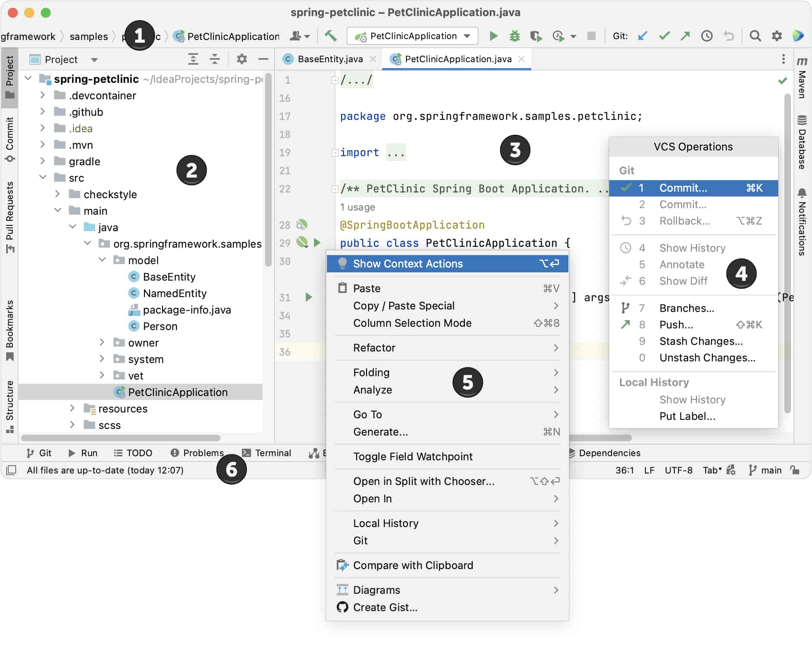
Task: Click the JetBrains Toolbox icon at toolbar end
Action: coord(798,36)
